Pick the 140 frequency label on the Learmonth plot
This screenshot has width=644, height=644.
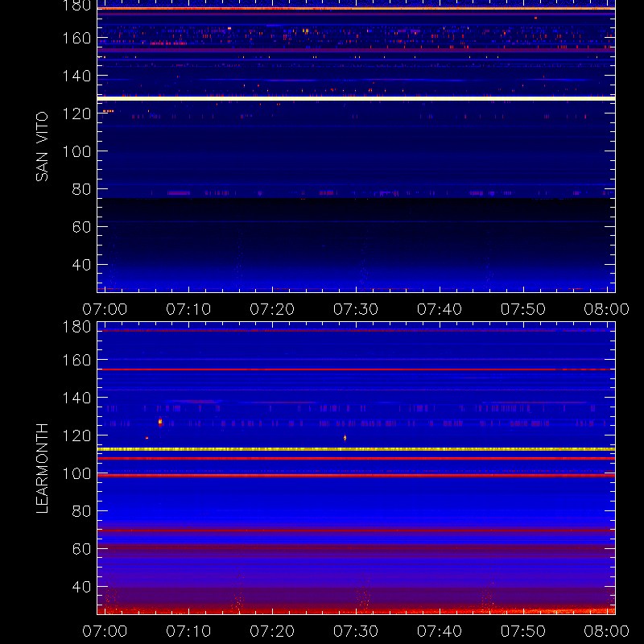tap(76, 398)
